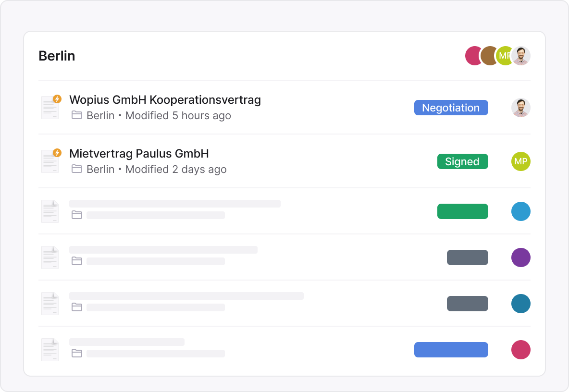569x392 pixels.
Task: Click the photo avatar on the Wopius row
Action: point(520,108)
